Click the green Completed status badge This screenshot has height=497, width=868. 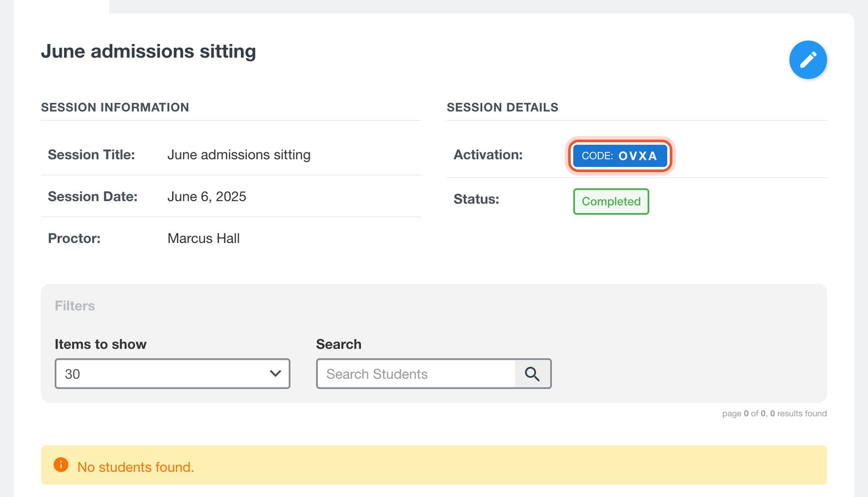[611, 202]
